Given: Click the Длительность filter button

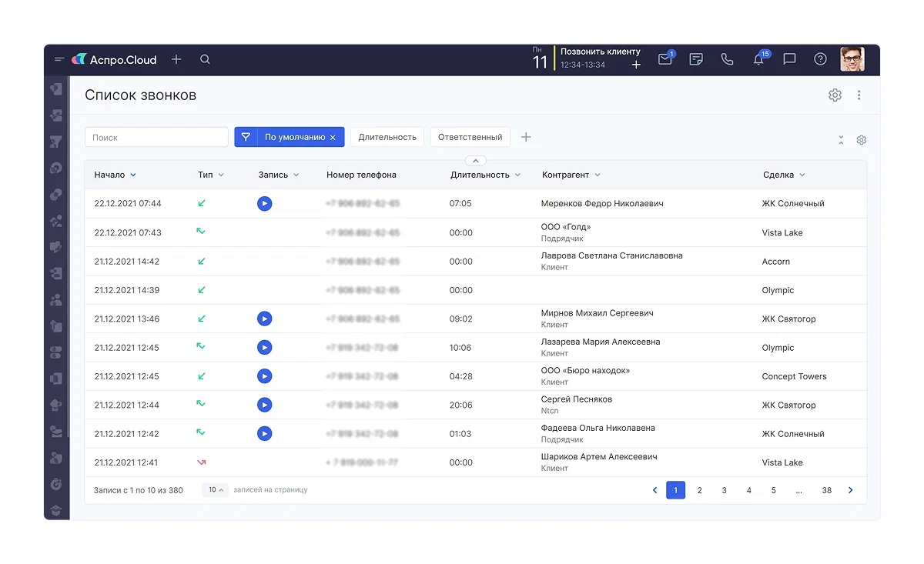Looking at the screenshot, I should (387, 137).
